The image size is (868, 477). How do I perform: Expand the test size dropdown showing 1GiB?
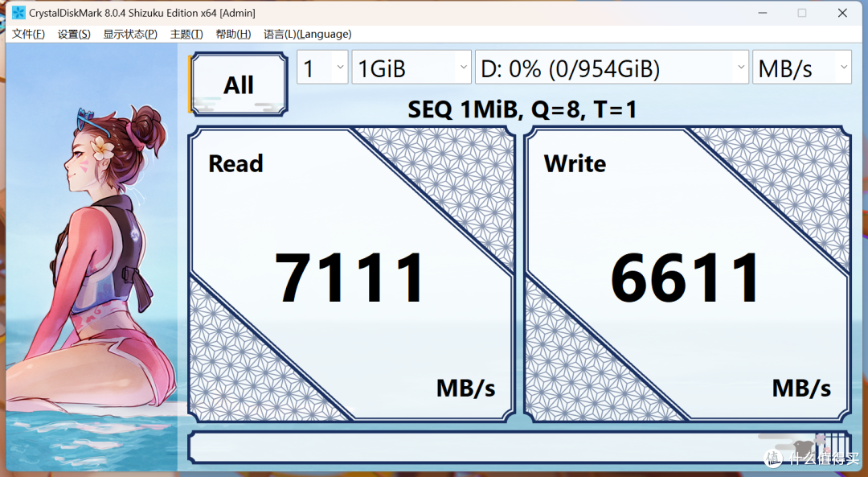[411, 67]
